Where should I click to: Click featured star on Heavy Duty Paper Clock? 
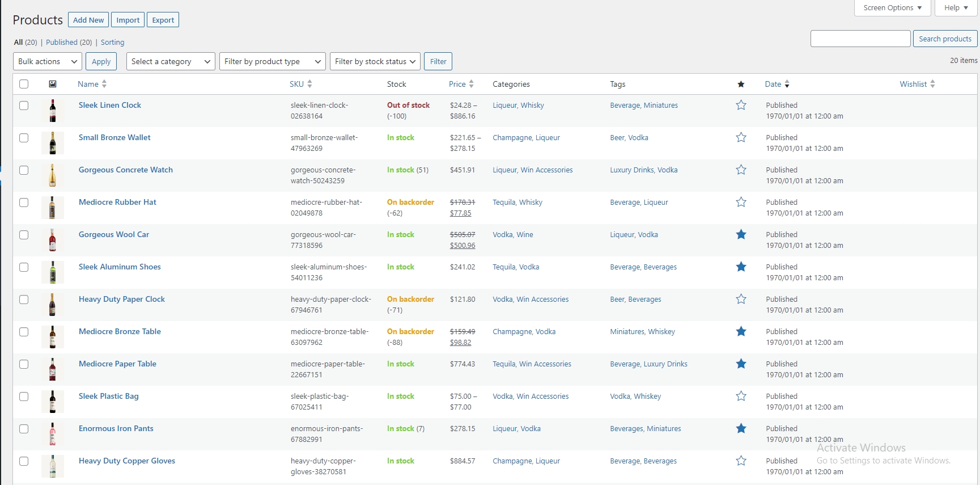point(741,300)
